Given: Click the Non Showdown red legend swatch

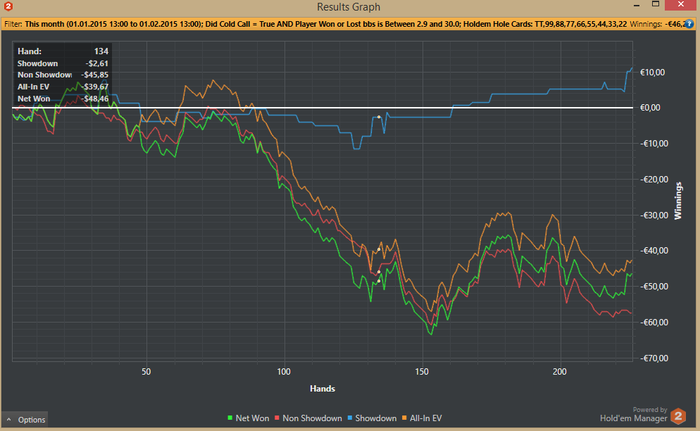Looking at the screenshot, I should click(277, 418).
